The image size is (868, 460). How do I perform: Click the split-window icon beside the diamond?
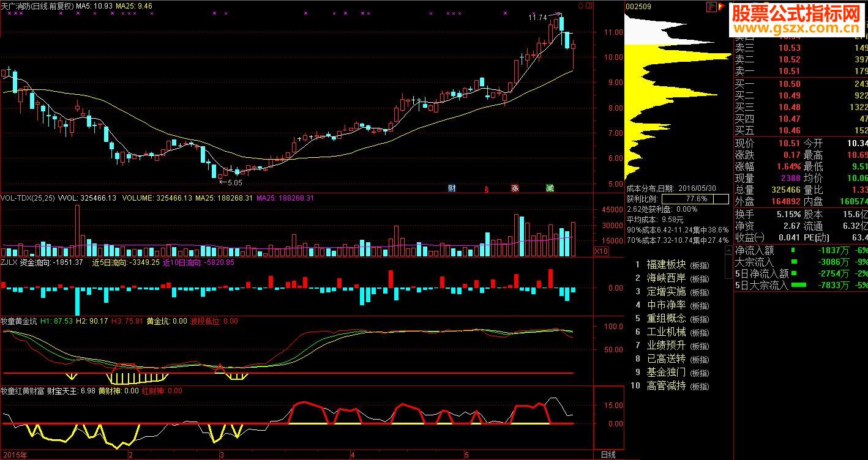pos(589,6)
